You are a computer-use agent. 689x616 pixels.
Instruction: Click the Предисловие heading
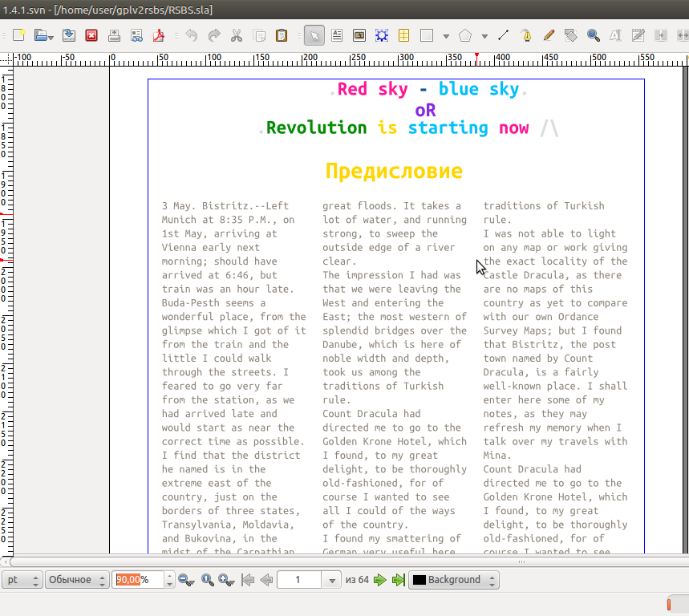point(394,171)
